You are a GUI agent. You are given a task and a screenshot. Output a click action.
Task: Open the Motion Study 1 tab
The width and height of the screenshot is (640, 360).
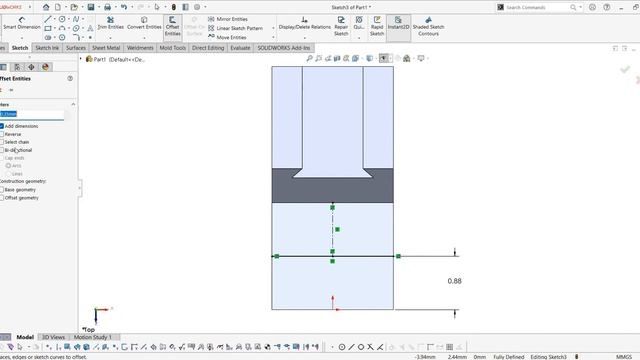pos(93,337)
